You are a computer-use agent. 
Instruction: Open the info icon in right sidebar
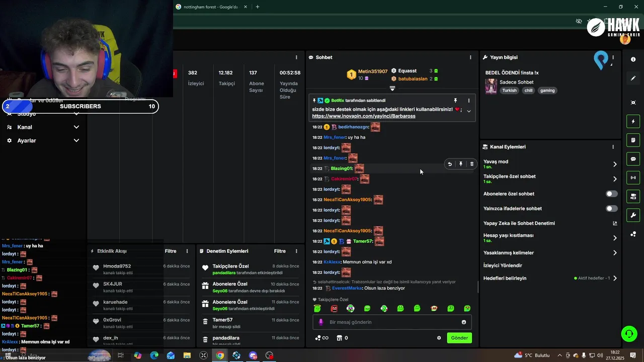click(633, 59)
